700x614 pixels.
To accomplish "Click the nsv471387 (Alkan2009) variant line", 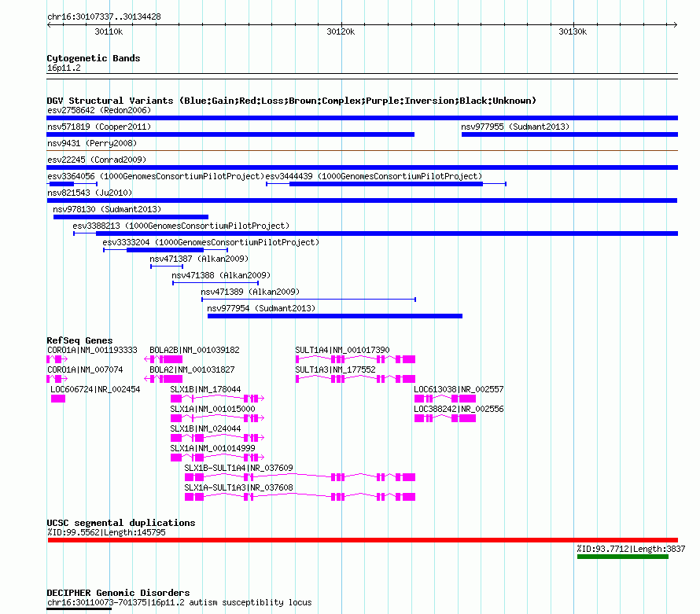I will tap(167, 267).
